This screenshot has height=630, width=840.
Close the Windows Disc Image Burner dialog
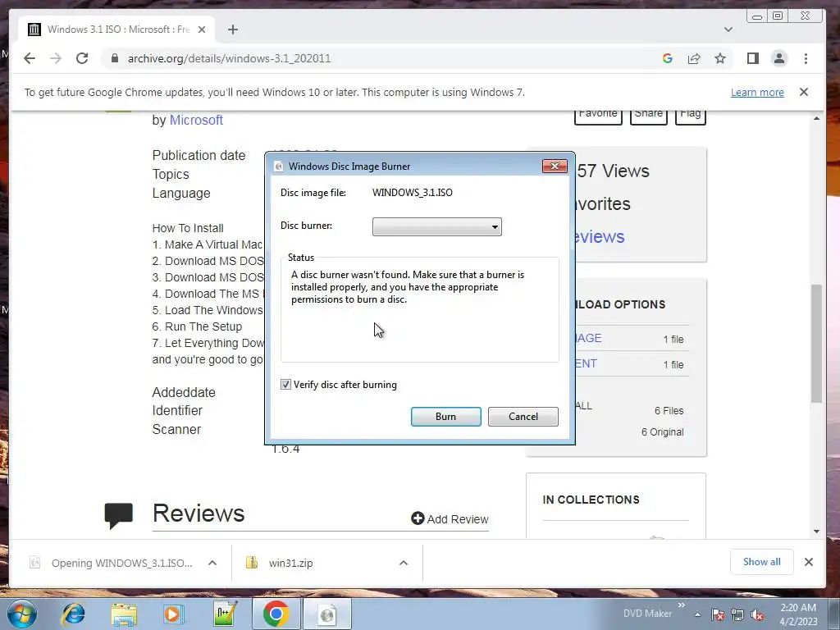coord(555,166)
